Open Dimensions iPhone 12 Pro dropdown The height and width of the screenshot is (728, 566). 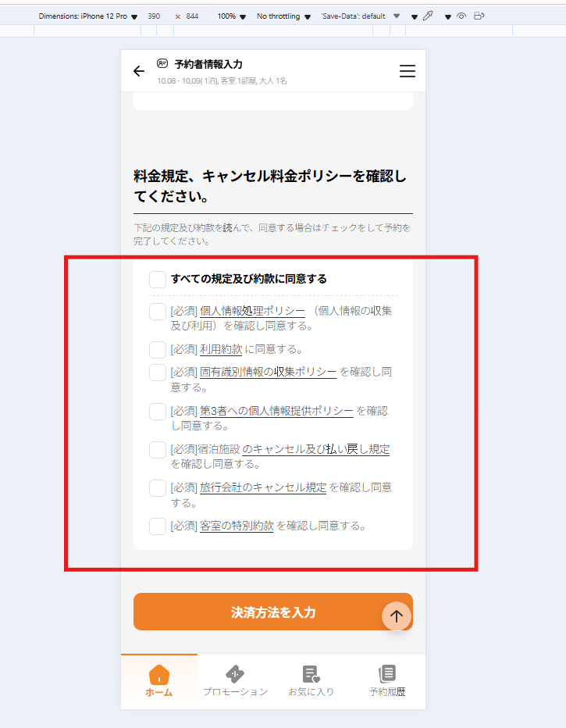88,16
